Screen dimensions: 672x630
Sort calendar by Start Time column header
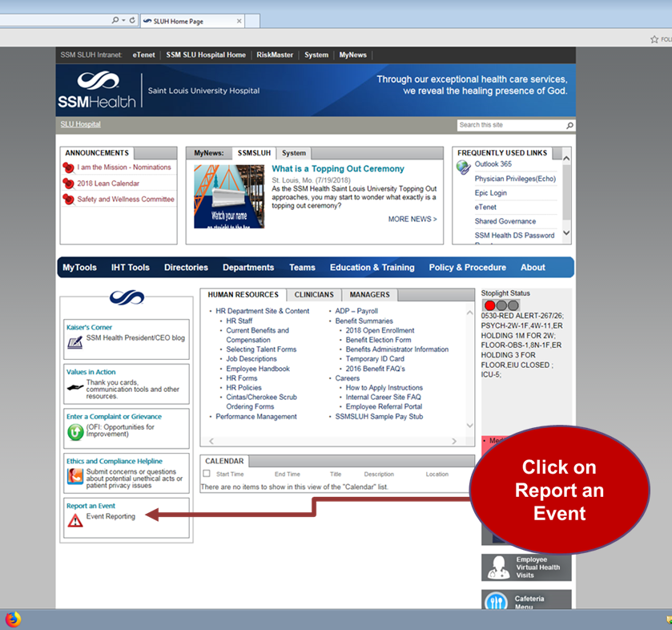230,475
